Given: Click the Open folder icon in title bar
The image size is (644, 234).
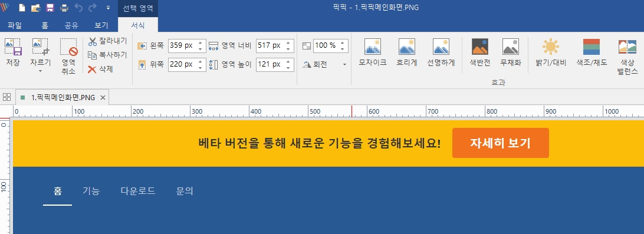Looking at the screenshot, I should (x=36, y=8).
